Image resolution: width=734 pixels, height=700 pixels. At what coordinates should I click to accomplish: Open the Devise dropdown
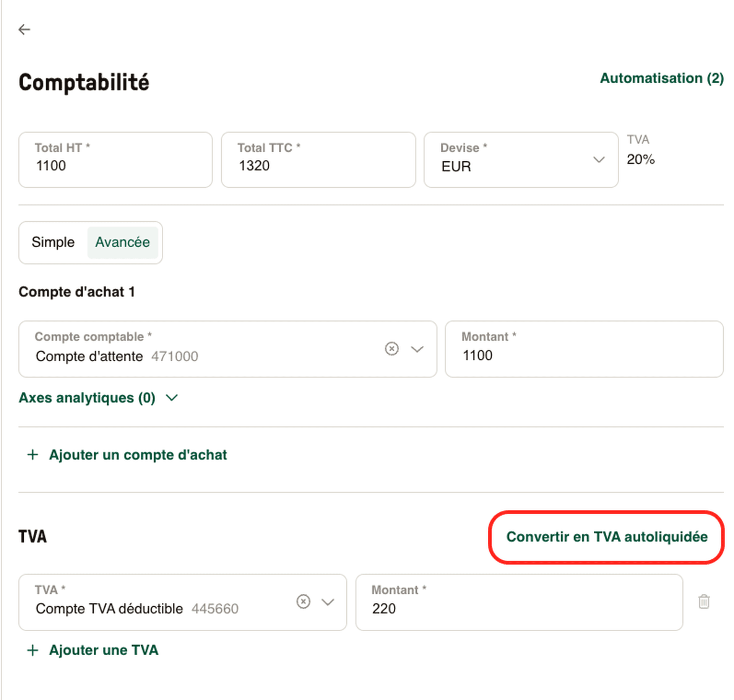pos(598,160)
